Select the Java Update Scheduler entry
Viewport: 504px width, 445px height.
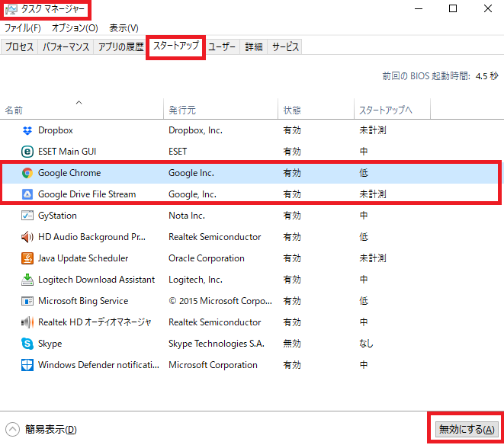pyautogui.click(x=83, y=258)
